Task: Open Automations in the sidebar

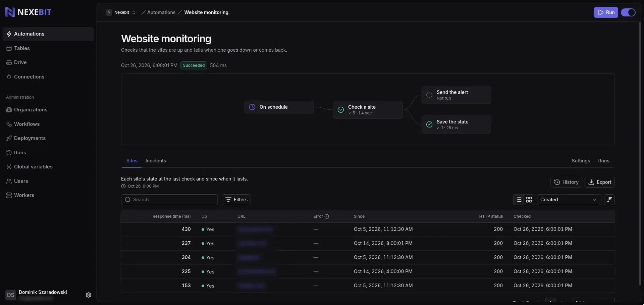Action: 48,34
